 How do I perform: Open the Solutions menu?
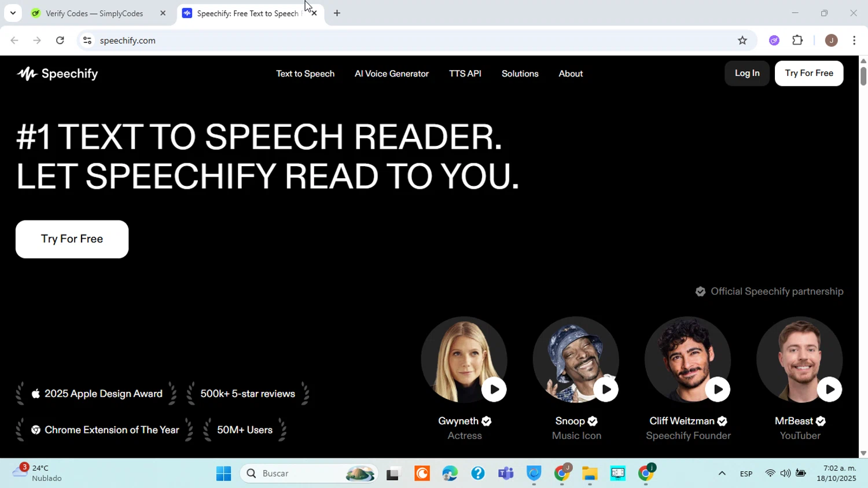click(x=520, y=74)
